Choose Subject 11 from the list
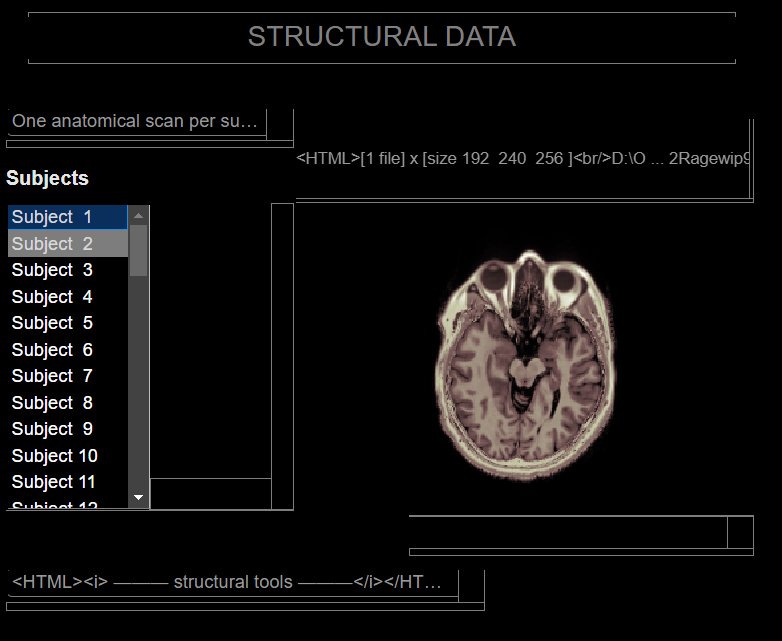Screen dimensions: 782x641 [67, 482]
